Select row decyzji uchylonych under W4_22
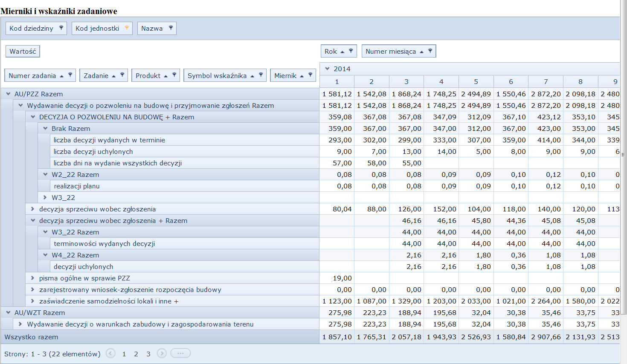 point(185,266)
